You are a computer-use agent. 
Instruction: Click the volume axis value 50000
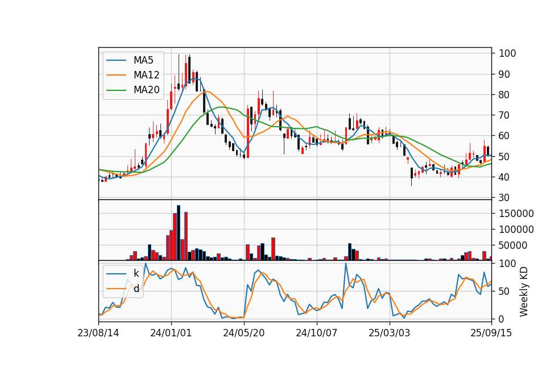point(513,245)
